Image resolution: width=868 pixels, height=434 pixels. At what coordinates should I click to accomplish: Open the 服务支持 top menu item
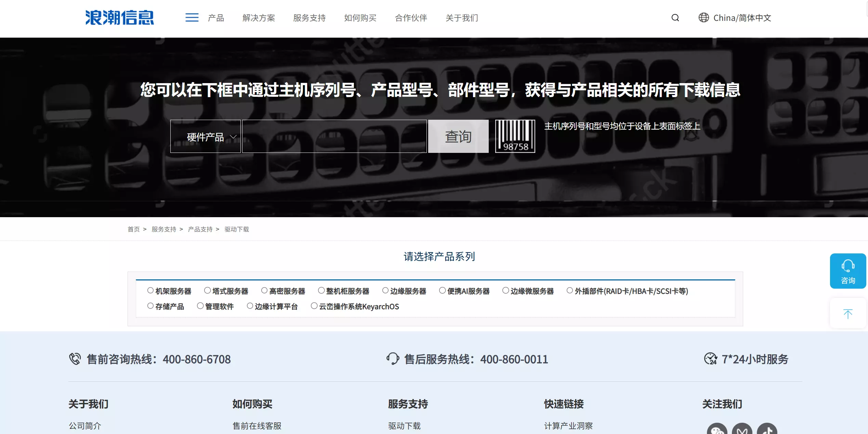coord(309,18)
